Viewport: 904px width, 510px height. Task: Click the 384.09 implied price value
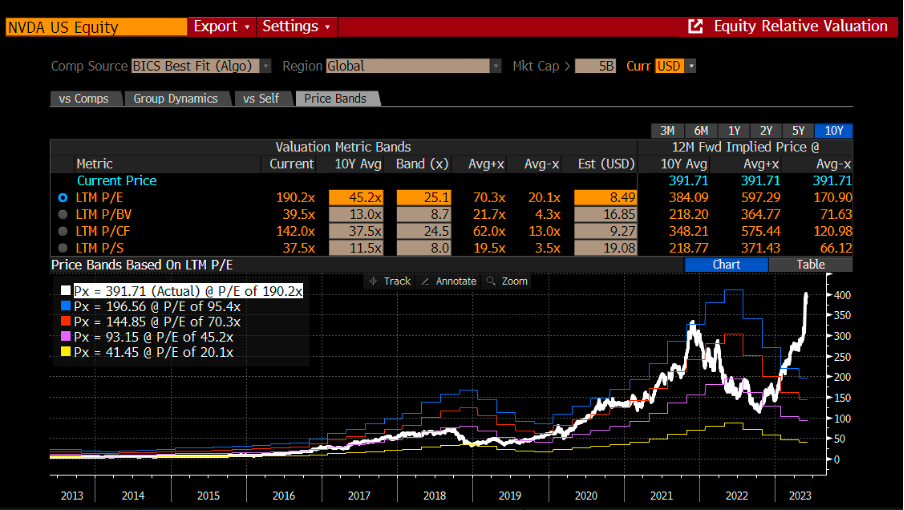point(688,198)
